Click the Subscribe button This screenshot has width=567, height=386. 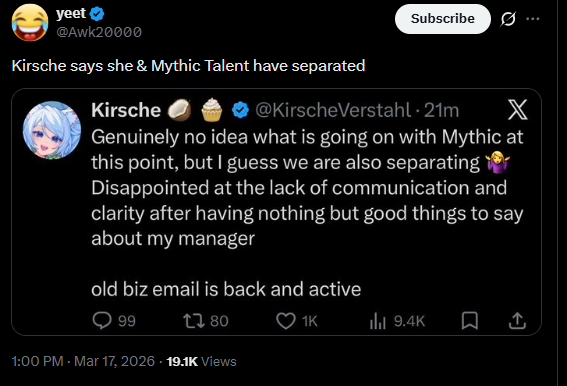(443, 19)
